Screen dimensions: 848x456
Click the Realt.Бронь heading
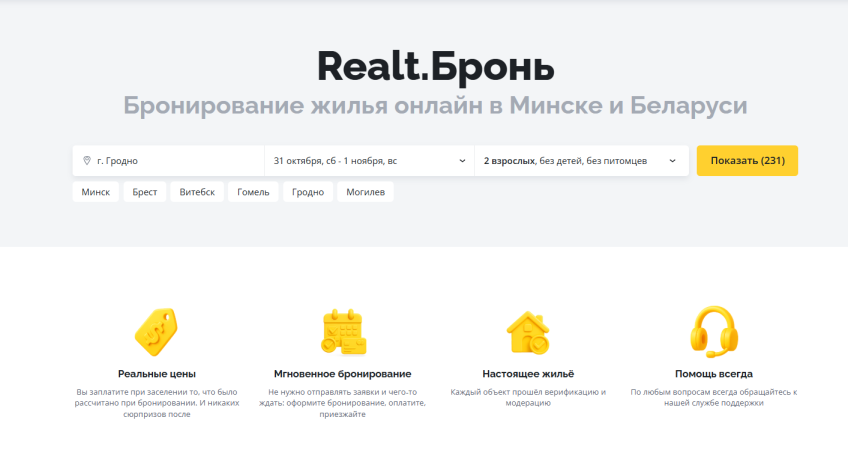tap(435, 67)
